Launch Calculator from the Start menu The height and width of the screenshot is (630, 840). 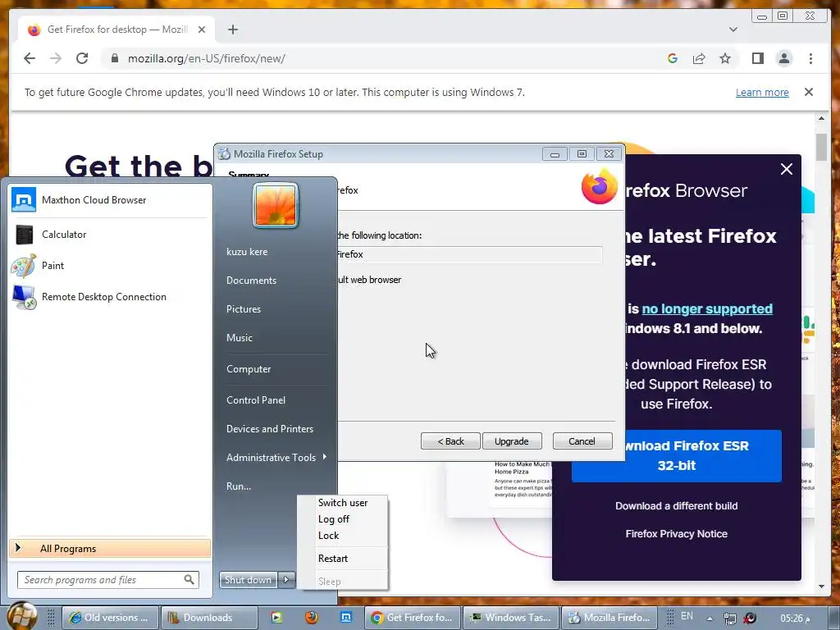pyautogui.click(x=110, y=234)
